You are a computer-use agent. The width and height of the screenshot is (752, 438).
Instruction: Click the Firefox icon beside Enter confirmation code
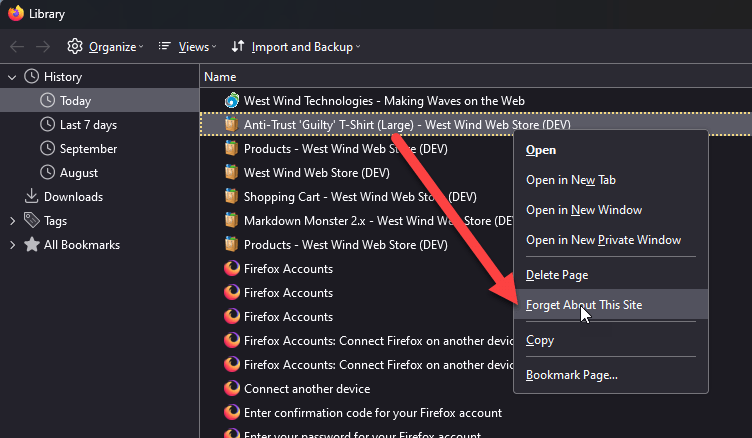[x=232, y=412]
